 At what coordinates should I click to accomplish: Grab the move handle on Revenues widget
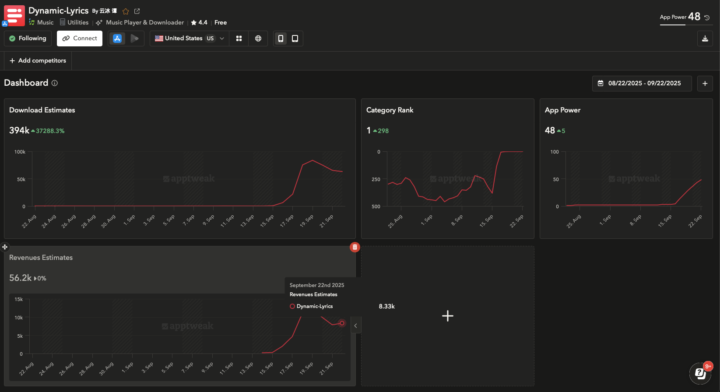coord(5,247)
